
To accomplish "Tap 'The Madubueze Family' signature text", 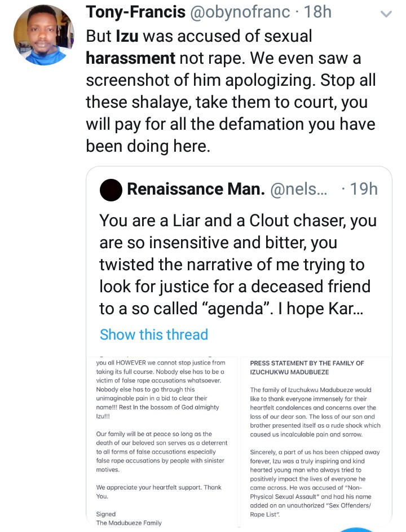I will 129,523.
